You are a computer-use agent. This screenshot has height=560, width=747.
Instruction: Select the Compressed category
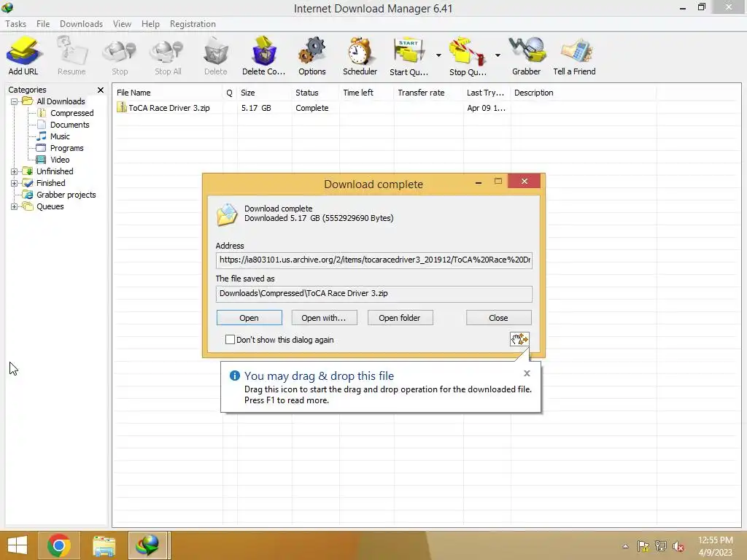point(72,113)
